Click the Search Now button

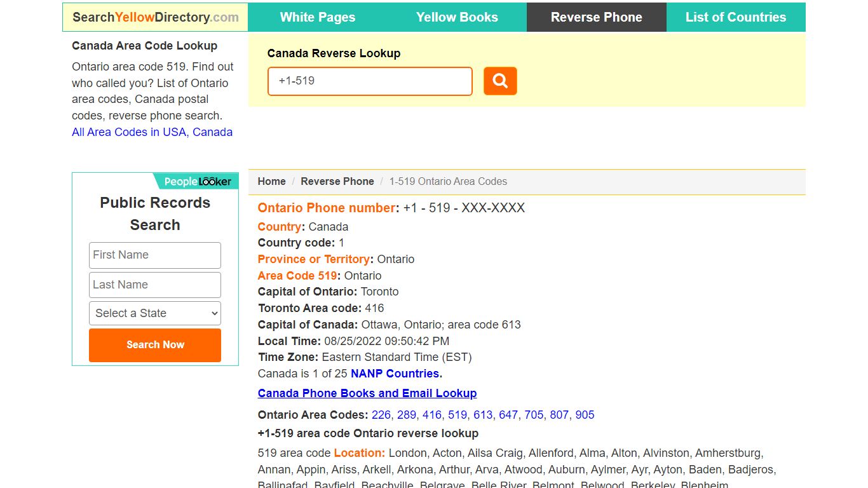[155, 345]
